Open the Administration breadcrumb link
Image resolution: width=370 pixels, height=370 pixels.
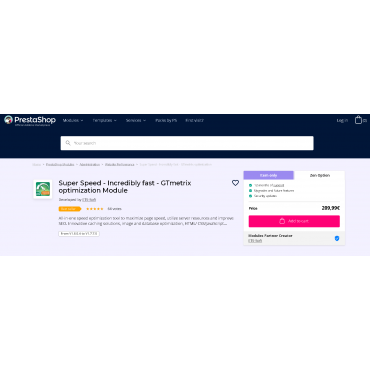[x=90, y=164]
